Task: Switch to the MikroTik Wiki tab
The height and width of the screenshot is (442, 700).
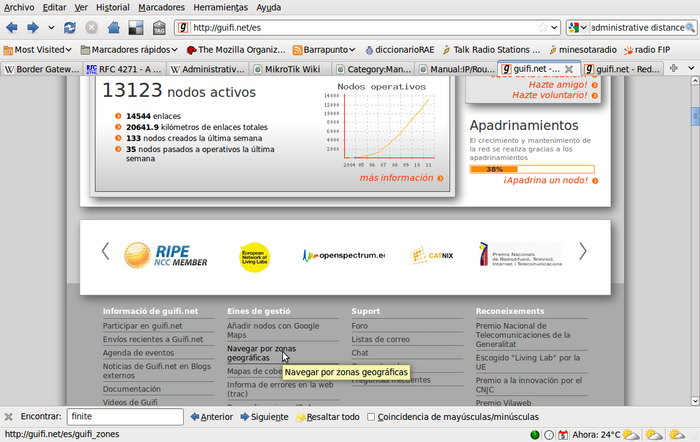Action: [291, 69]
